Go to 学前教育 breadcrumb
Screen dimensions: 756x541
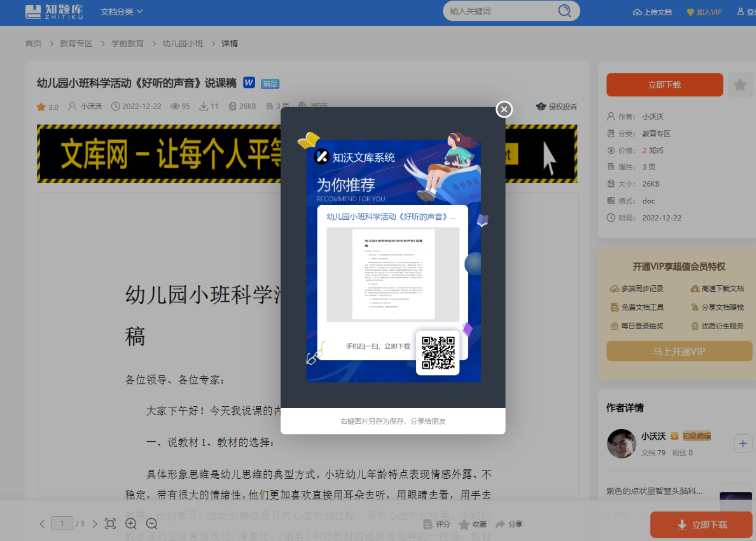[x=127, y=43]
